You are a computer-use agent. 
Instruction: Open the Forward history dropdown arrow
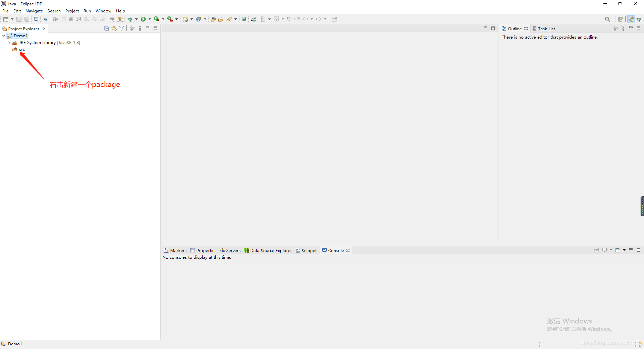[x=325, y=19]
